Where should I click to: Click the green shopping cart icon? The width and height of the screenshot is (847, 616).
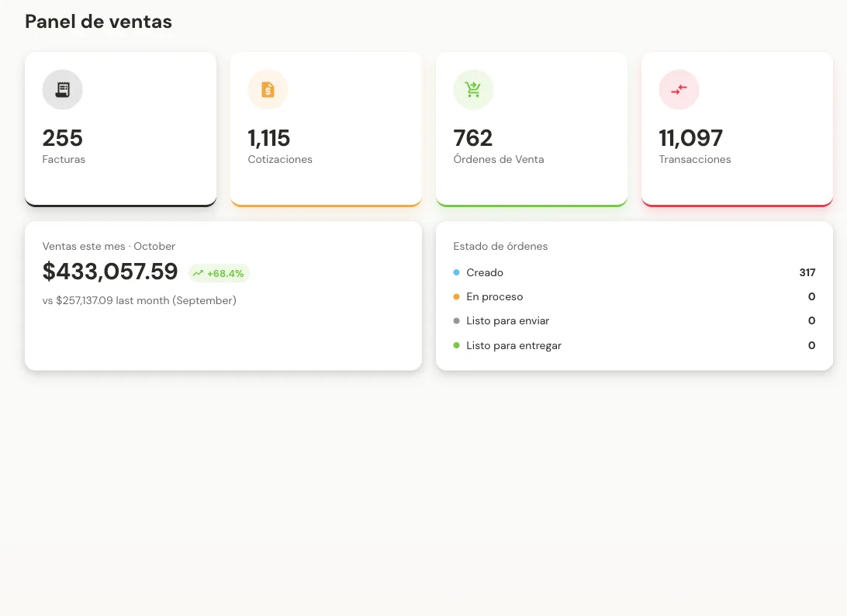click(x=473, y=90)
